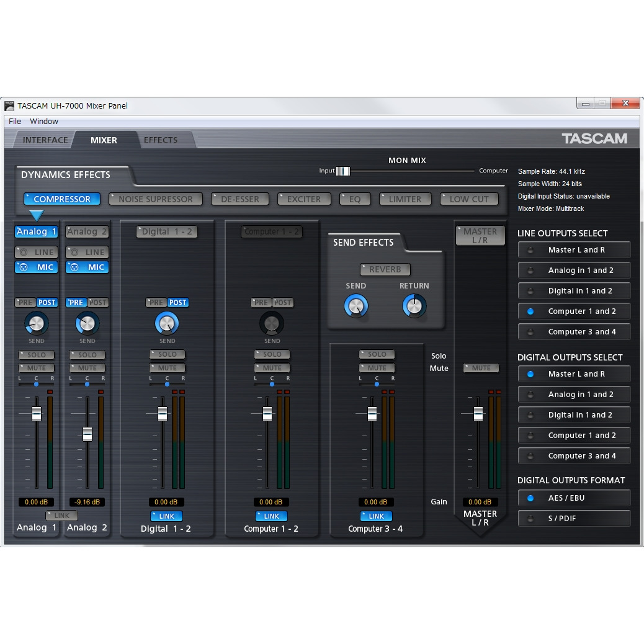Viewport: 644px width, 644px height.
Task: Click the MASTER L/R fader handle
Action: tap(478, 414)
